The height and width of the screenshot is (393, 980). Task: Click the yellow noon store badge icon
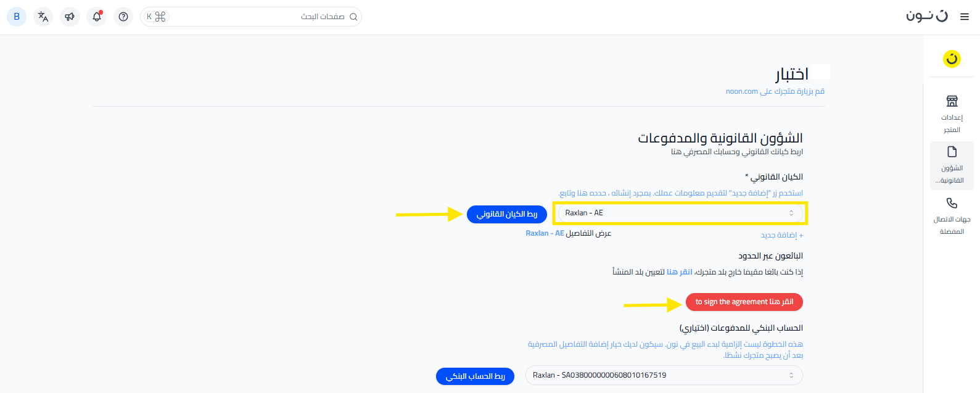point(952,59)
